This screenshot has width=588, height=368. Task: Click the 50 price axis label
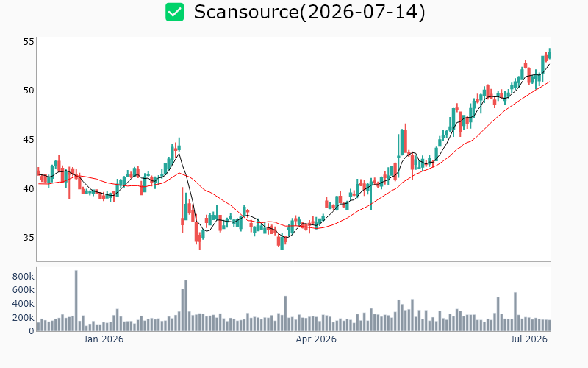coord(29,91)
